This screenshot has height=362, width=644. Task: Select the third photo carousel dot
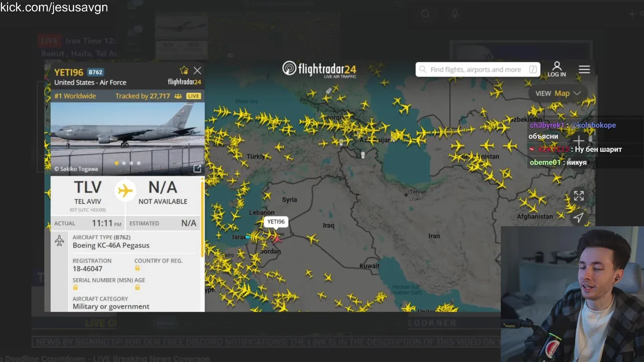coord(131,163)
